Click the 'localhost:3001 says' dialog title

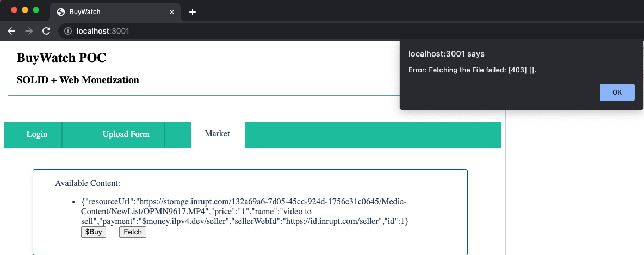pyautogui.click(x=447, y=54)
